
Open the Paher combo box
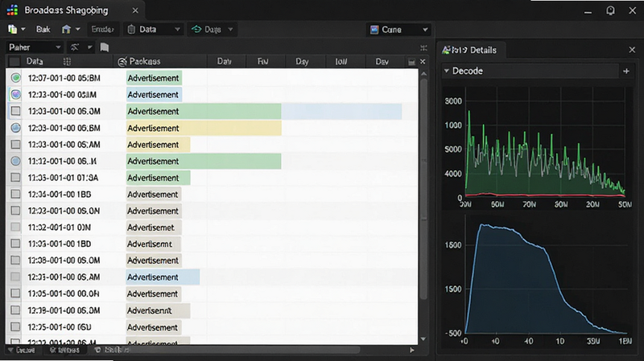(x=35, y=47)
